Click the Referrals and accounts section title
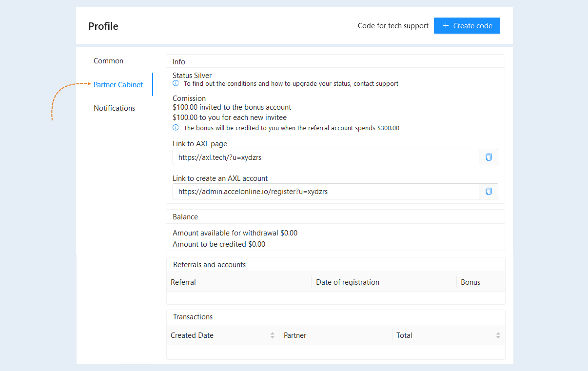This screenshot has width=588, height=371. (x=210, y=265)
